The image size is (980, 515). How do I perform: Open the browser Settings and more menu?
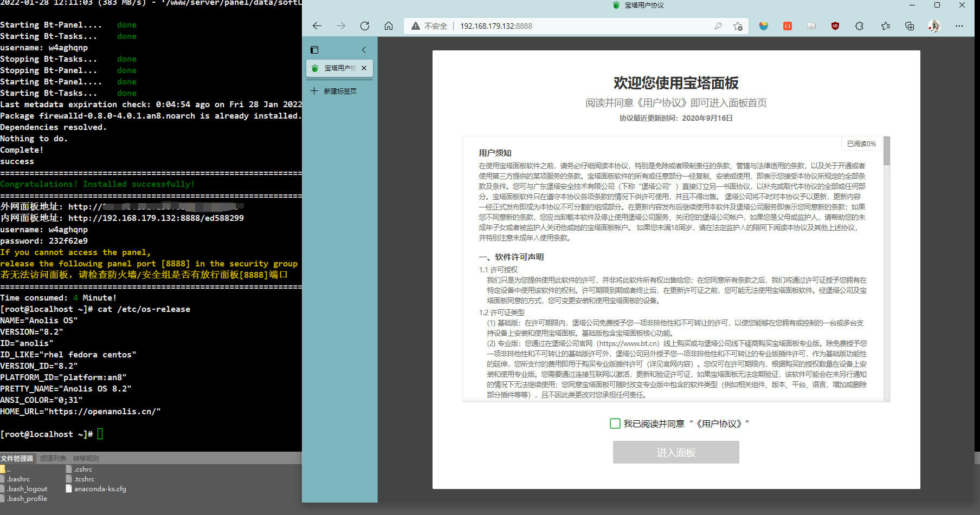[959, 26]
